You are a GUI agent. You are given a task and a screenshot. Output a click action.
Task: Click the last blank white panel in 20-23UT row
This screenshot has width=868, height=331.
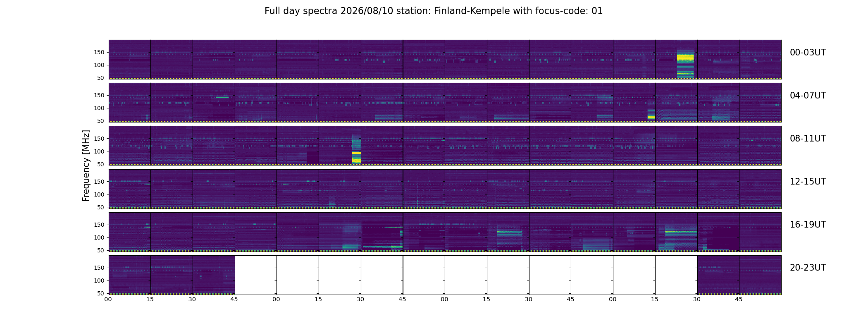(676, 275)
